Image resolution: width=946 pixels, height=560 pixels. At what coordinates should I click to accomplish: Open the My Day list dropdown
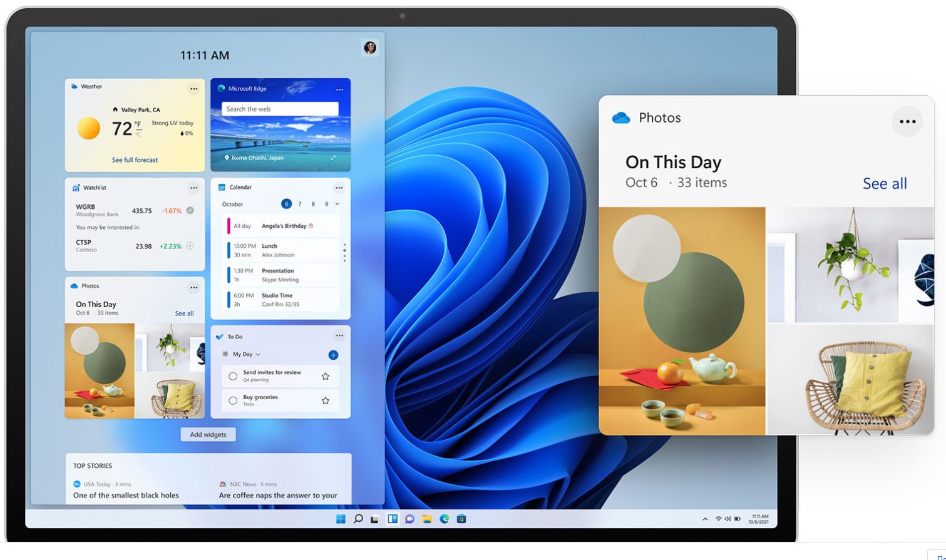click(257, 354)
